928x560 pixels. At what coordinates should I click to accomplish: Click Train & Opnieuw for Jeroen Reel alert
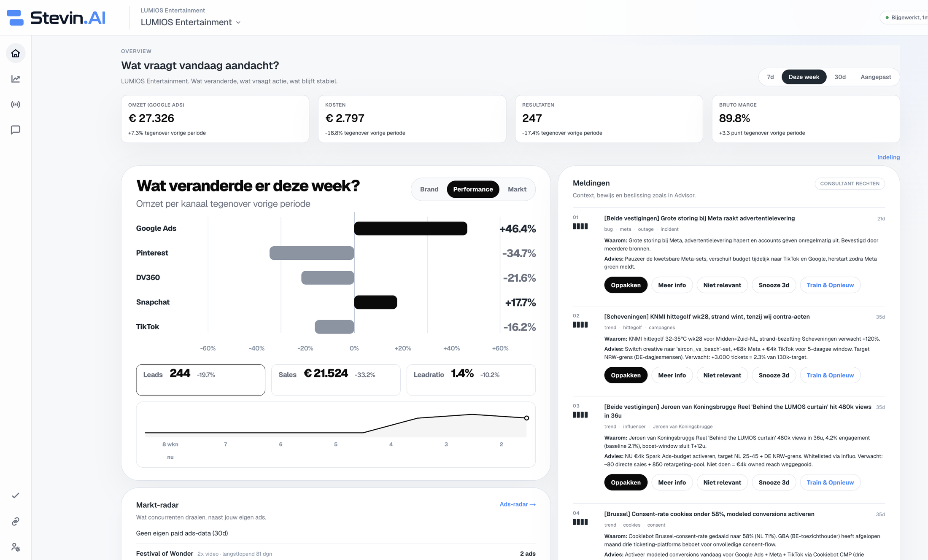[830, 482]
